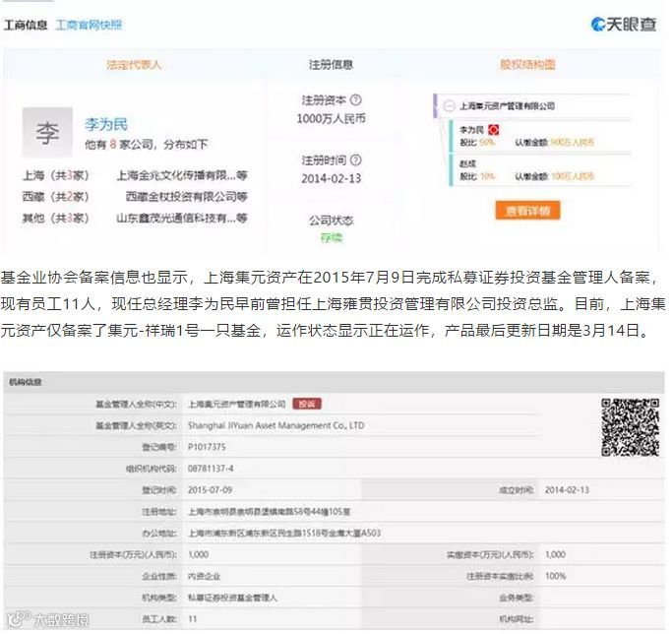Screen dimensions: 672x634
Task: Click the registered address ending 105室
Action: 270,511
